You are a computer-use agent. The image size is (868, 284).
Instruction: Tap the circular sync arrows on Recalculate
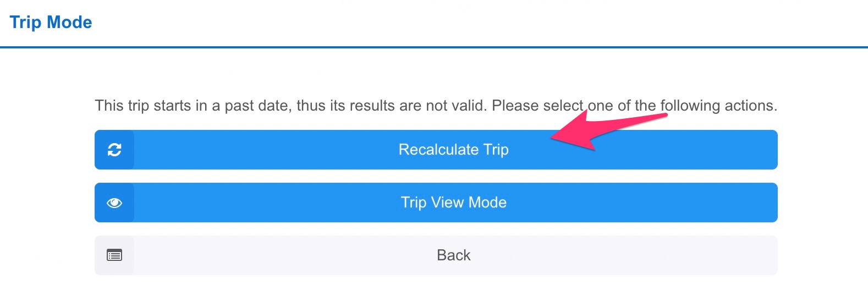pos(114,150)
